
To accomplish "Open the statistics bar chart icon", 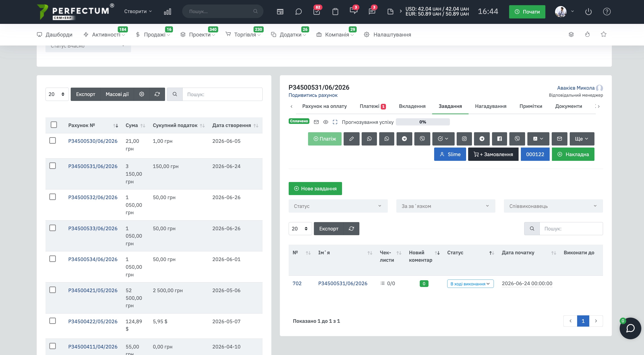I will coord(168,11).
